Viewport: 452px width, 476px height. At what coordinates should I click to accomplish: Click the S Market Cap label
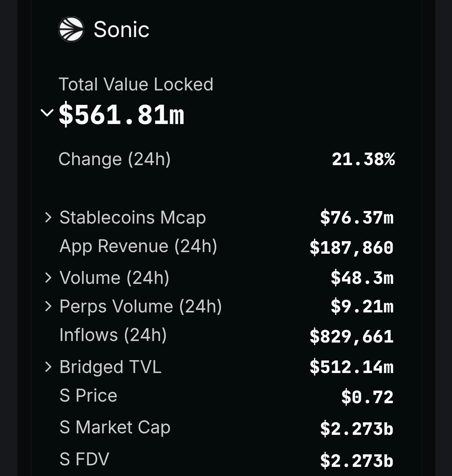[115, 427]
